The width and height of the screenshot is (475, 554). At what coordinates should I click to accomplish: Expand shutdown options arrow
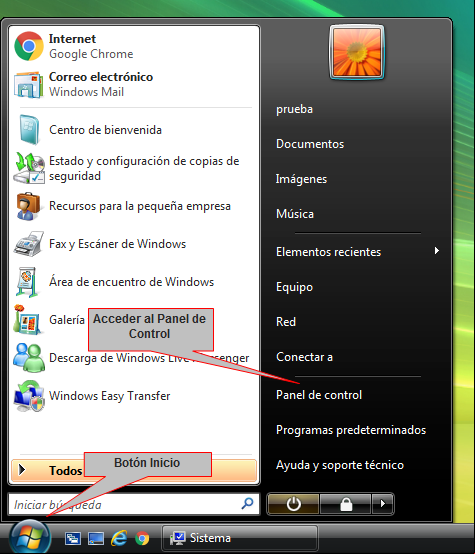pos(383,504)
